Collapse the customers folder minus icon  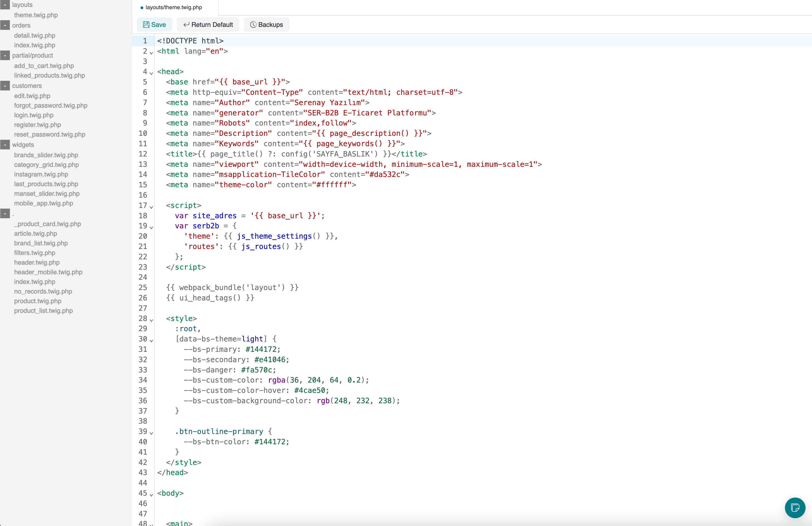click(5, 86)
